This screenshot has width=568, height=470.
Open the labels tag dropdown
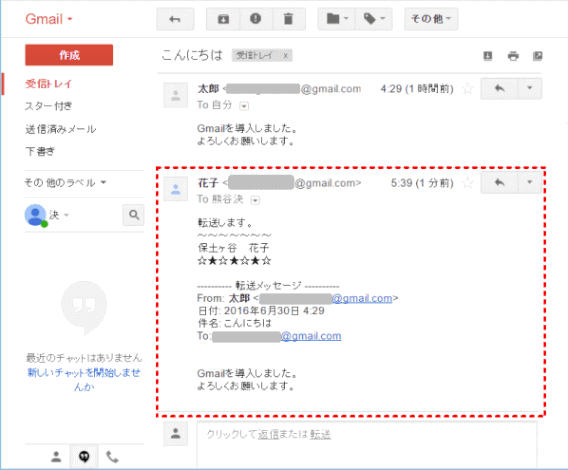point(374,19)
